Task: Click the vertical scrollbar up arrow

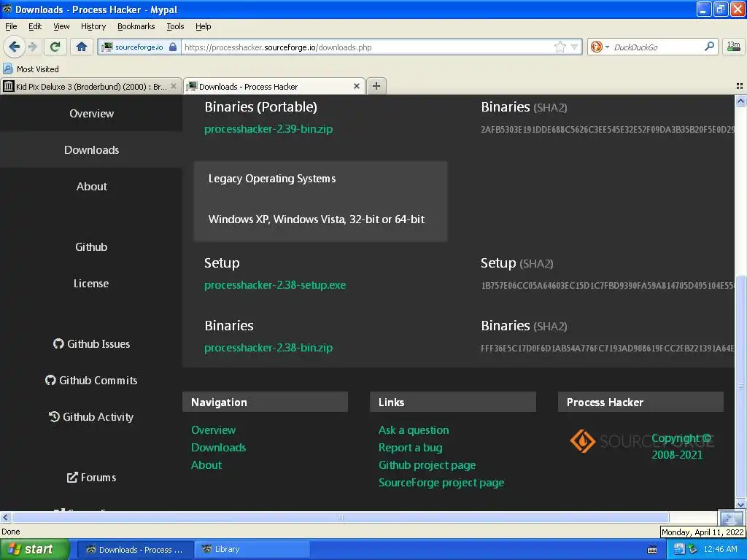Action: [740, 101]
